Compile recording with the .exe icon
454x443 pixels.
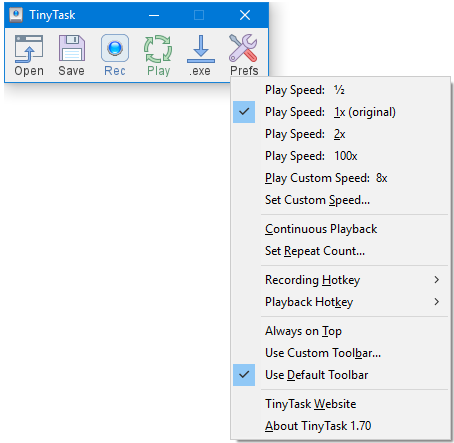pos(200,55)
